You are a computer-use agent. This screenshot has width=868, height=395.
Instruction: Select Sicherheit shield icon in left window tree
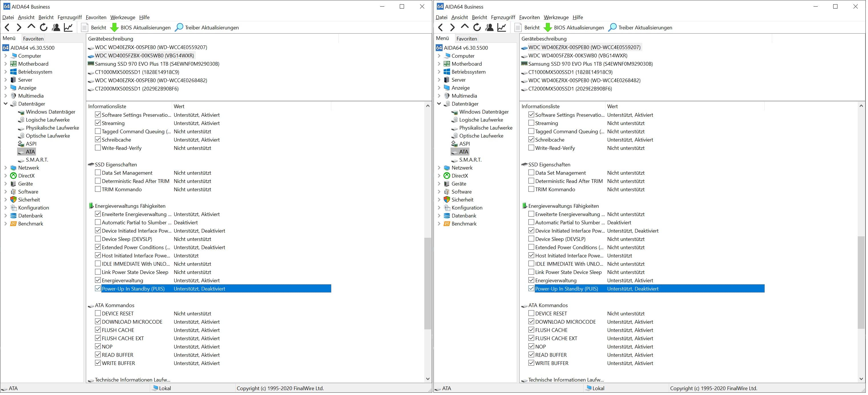13,200
